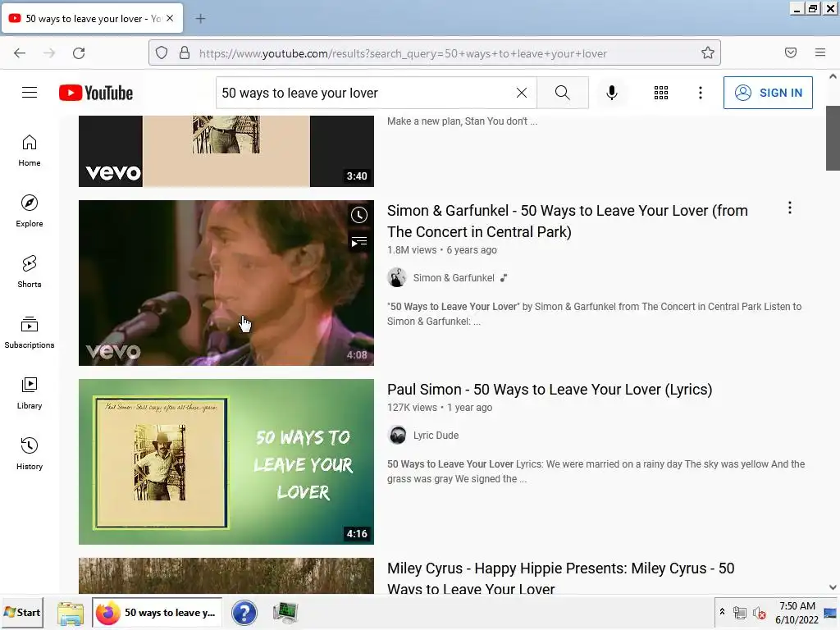Start voice search with microphone icon

coord(611,93)
